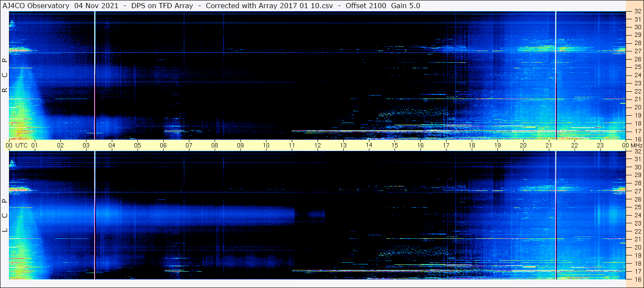Viewport: 644px width, 288px height.
Task: Click the 18 hour label on the UTC axis
Action: pyautogui.click(x=472, y=145)
